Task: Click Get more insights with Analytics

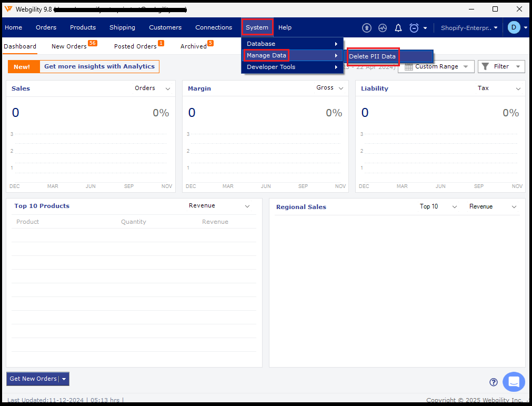Action: [x=99, y=66]
